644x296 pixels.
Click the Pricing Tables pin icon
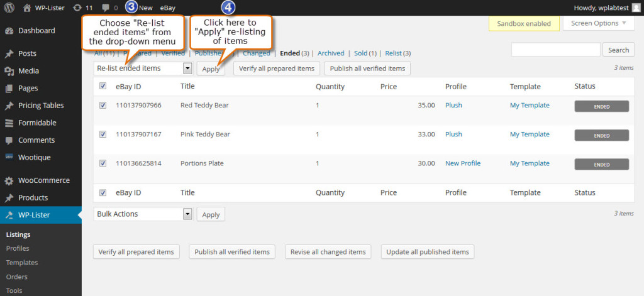coord(9,106)
